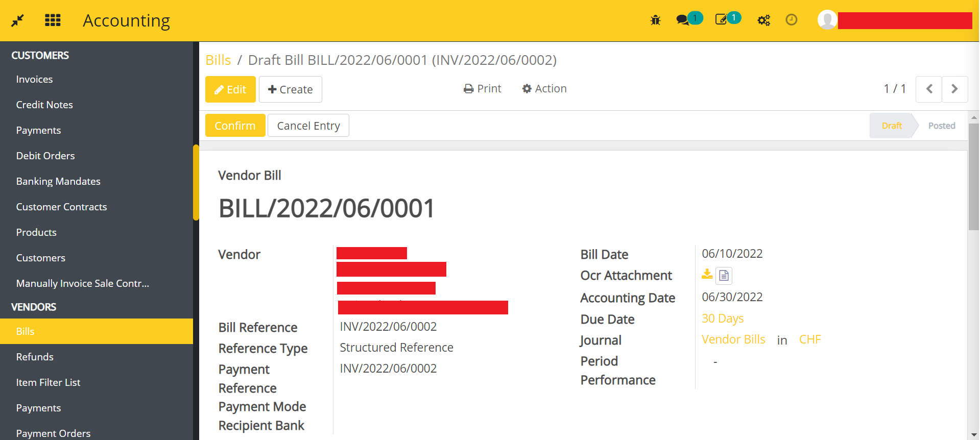Open vendor Payments menu item
Viewport: 980px width, 440px height.
[38, 408]
